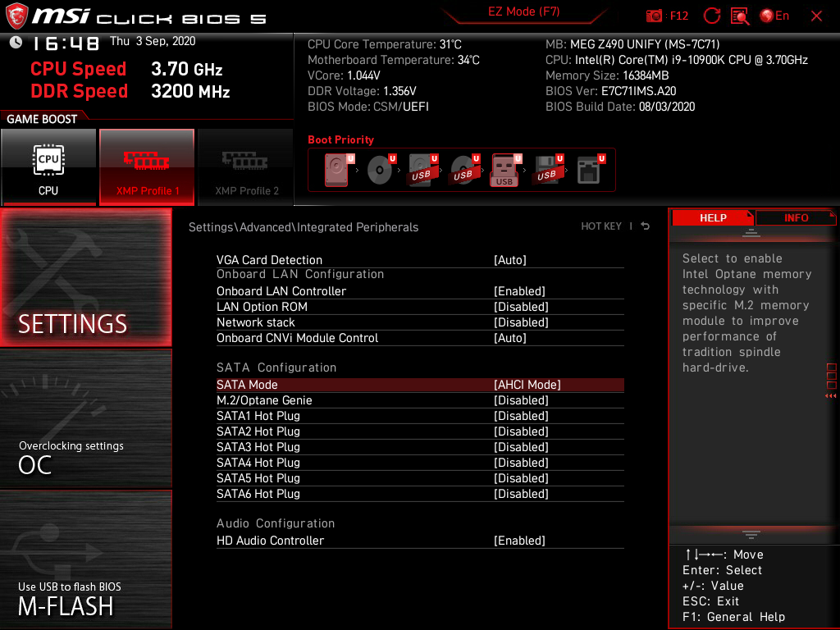
Task: Select the SATA4 Hot Plug row label
Action: 258,463
